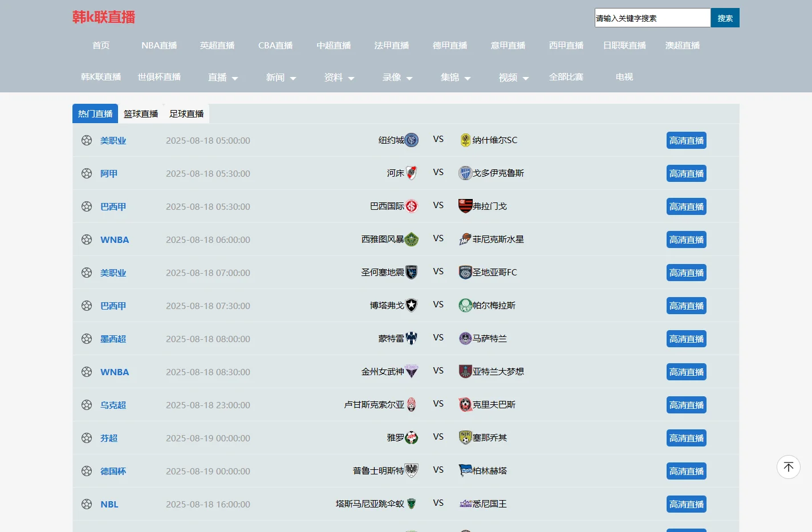The height and width of the screenshot is (532, 812).
Task: Click the 卢甘斯克索尔亚 team crest
Action: (x=412, y=405)
